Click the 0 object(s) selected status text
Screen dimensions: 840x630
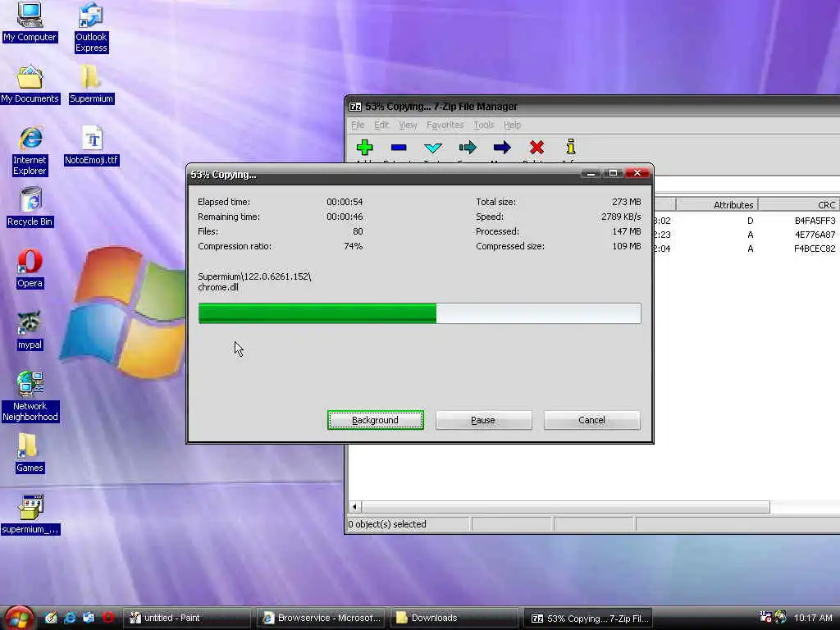pyautogui.click(x=387, y=524)
